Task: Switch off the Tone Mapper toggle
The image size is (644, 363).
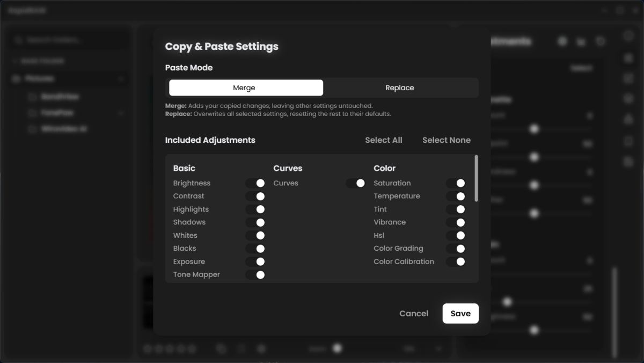Action: pyautogui.click(x=255, y=274)
